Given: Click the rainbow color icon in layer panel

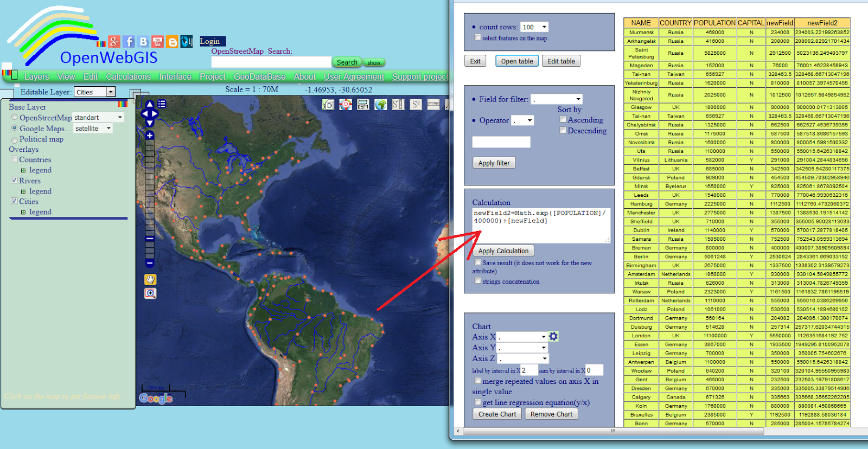Looking at the screenshot, I should click(x=123, y=103).
